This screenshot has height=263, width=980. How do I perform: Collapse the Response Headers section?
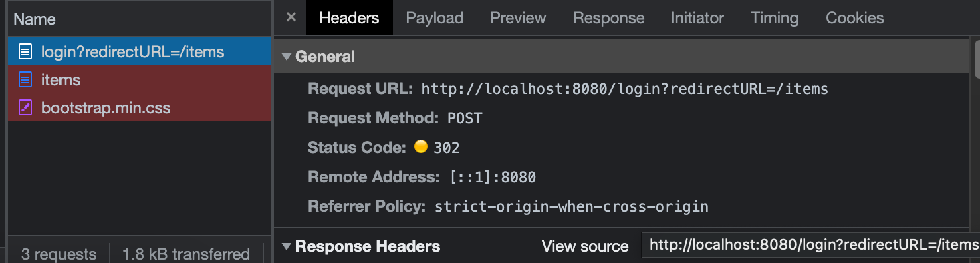[x=287, y=246]
